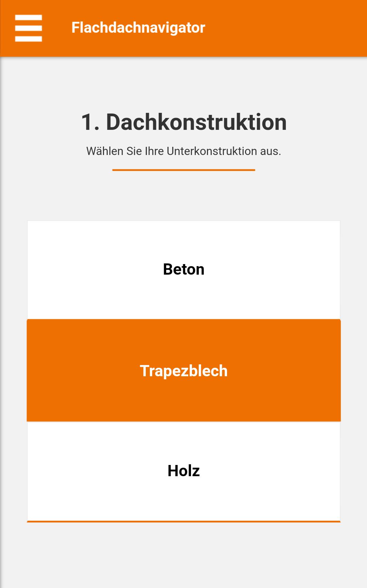This screenshot has width=367, height=588.
Task: Switch selection from Trapezblech to Beton
Action: (x=183, y=270)
